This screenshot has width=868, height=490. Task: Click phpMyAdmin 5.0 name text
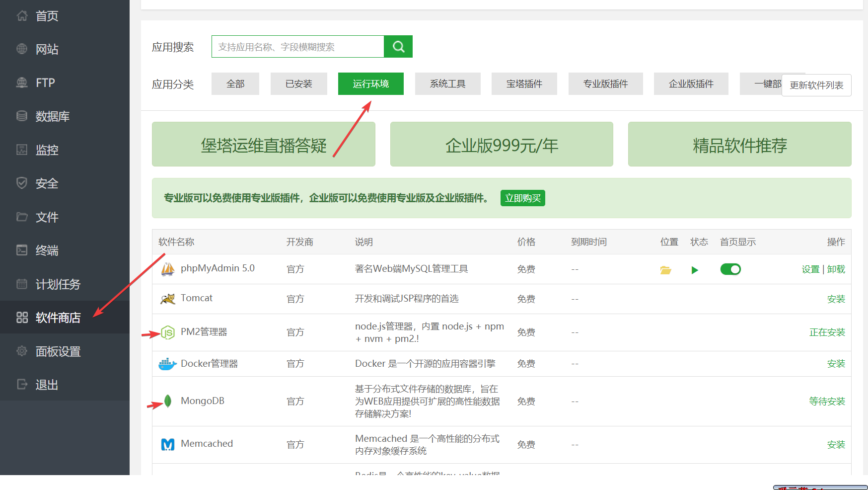coord(217,268)
